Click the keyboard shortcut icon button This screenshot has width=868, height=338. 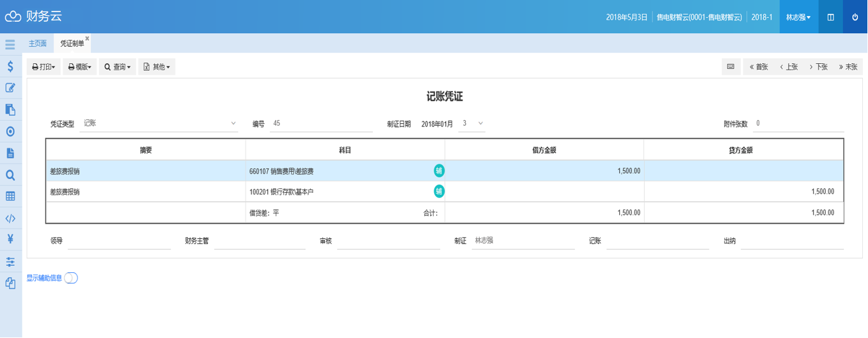click(x=730, y=66)
